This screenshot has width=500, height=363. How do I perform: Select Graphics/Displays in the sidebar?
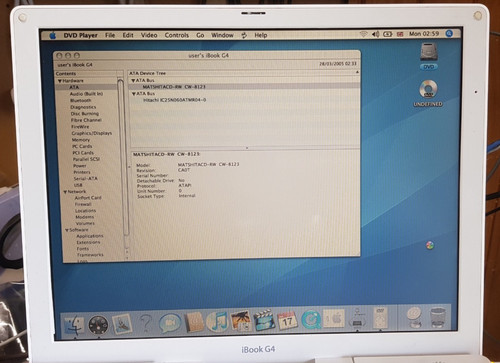tap(92, 133)
